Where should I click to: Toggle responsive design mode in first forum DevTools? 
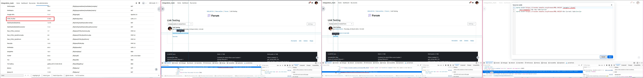point(316,63)
